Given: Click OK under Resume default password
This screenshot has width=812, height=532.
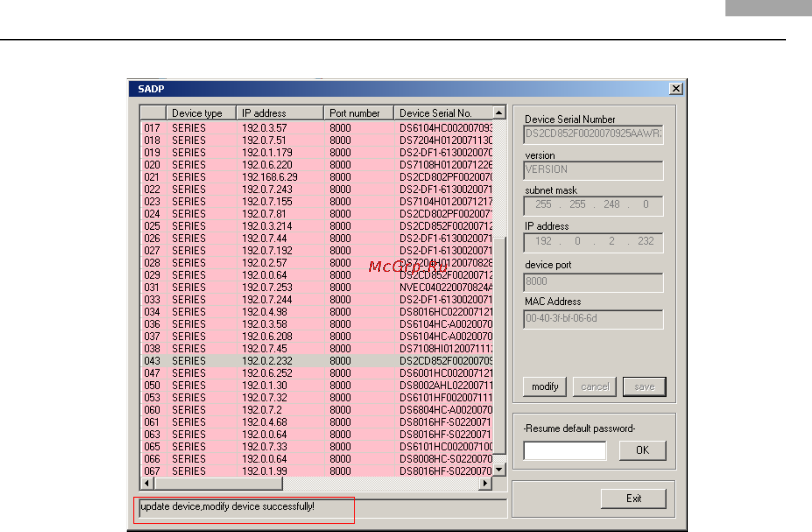Looking at the screenshot, I should click(643, 450).
